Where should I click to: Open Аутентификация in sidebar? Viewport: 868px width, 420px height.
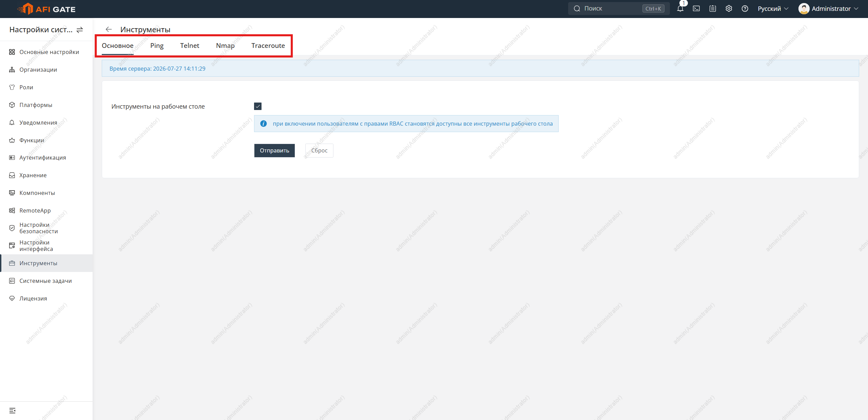pos(46,158)
